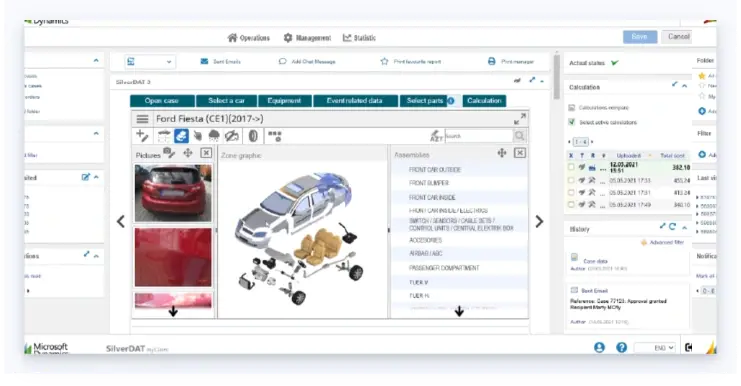This screenshot has height=386, width=741.
Task: Select the highlighted blue car graphic tool
Action: click(x=181, y=136)
